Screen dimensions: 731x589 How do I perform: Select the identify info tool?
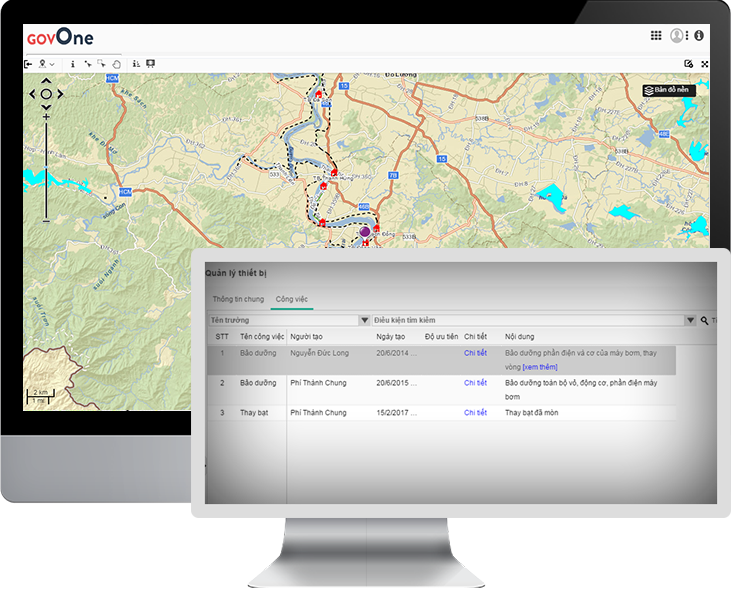(73, 64)
